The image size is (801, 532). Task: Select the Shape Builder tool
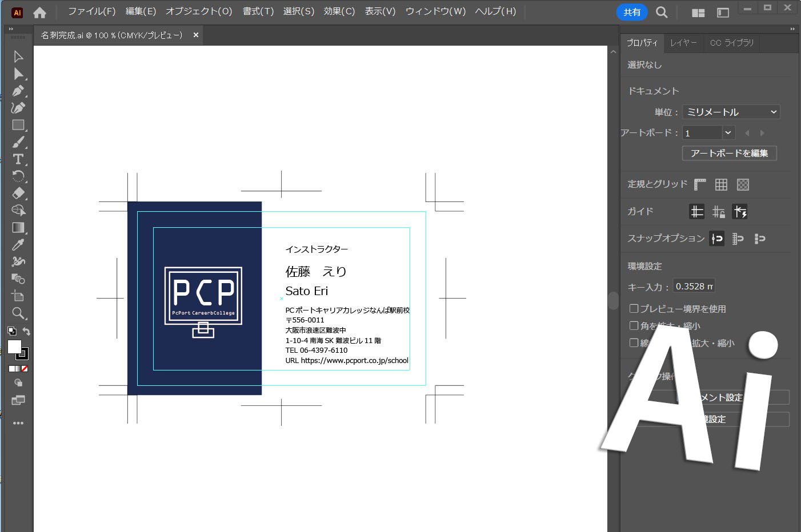point(18,211)
